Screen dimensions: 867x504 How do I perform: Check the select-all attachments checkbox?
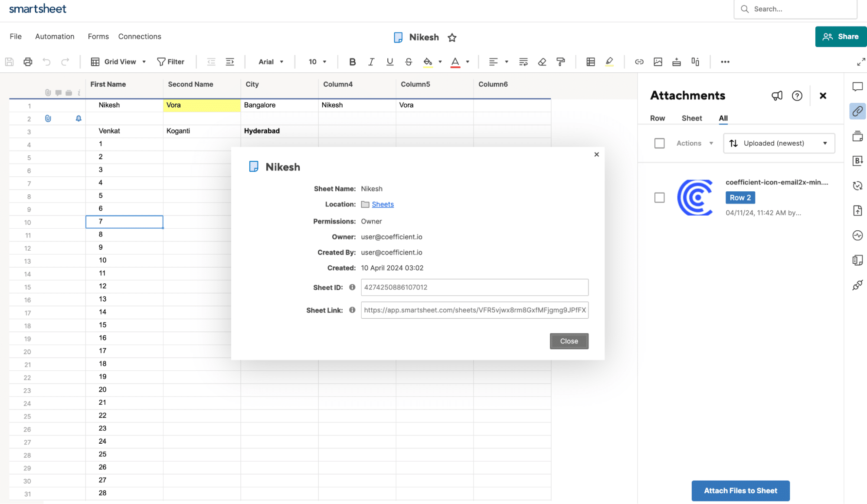[x=659, y=143]
